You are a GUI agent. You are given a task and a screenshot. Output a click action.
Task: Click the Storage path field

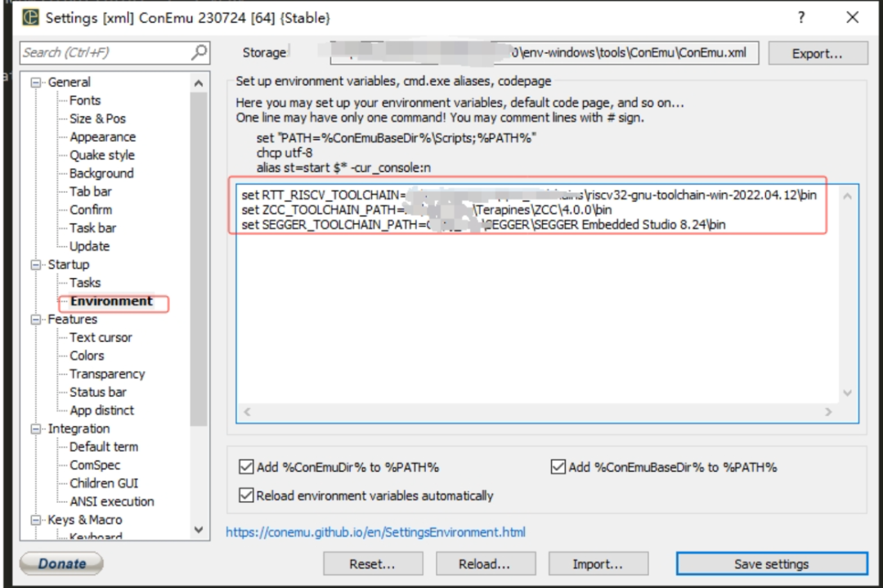coord(544,53)
